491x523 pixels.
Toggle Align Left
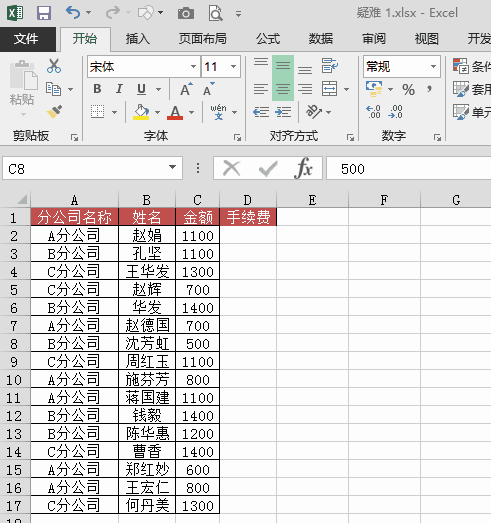pyautogui.click(x=261, y=89)
